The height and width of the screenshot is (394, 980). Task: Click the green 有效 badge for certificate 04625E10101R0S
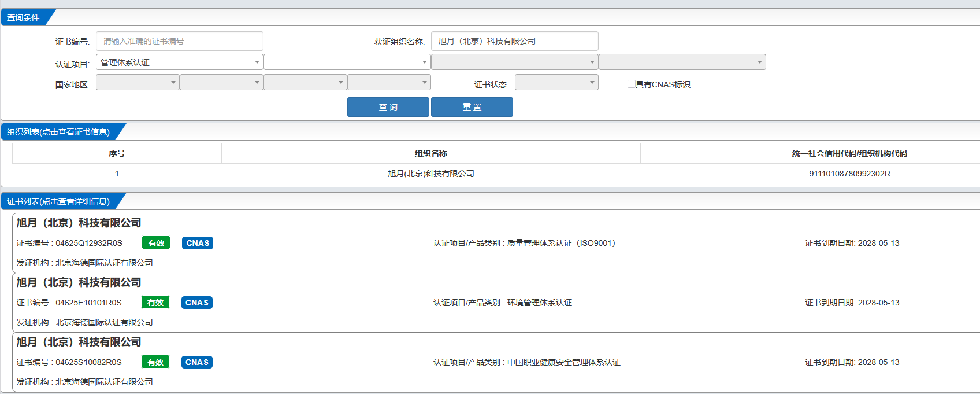point(155,303)
